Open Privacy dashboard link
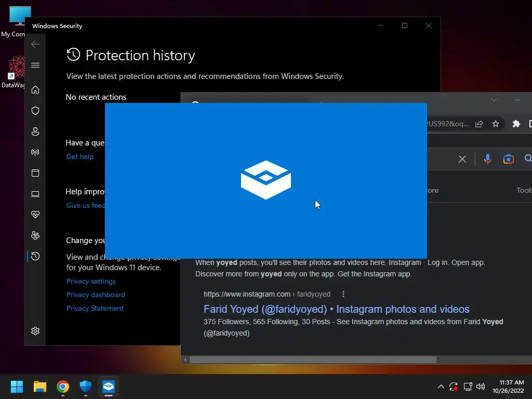This screenshot has width=532, height=399. click(x=96, y=295)
